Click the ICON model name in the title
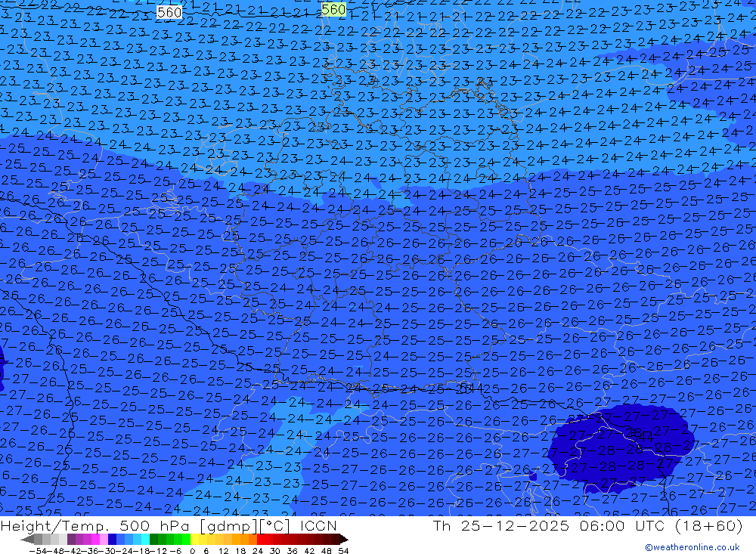Screen dimensions: 756x554 (318, 525)
